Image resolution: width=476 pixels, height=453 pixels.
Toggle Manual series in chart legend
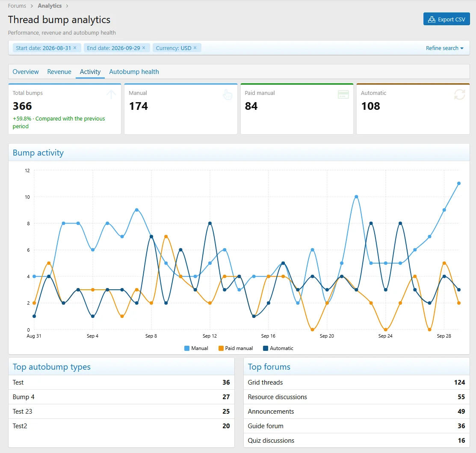click(x=196, y=348)
